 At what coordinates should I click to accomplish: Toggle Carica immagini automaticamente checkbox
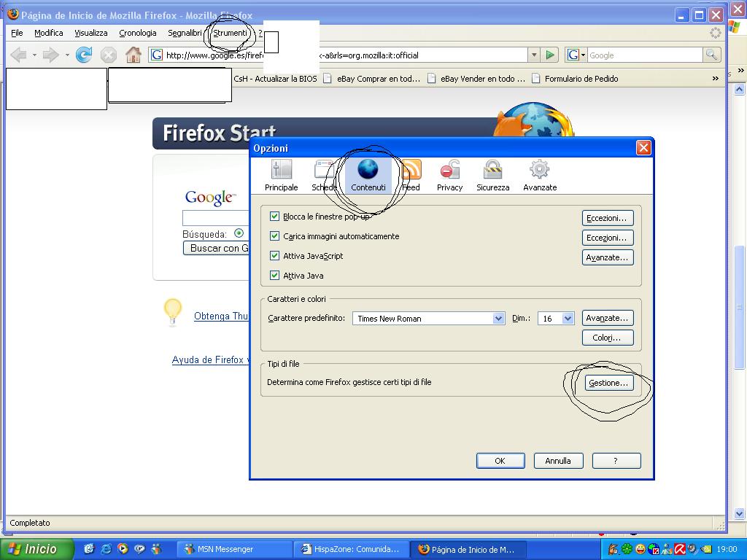pyautogui.click(x=275, y=236)
